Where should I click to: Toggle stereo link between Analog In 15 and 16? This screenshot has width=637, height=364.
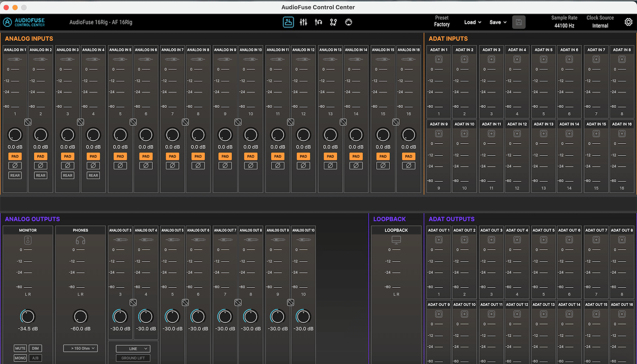coord(396,122)
